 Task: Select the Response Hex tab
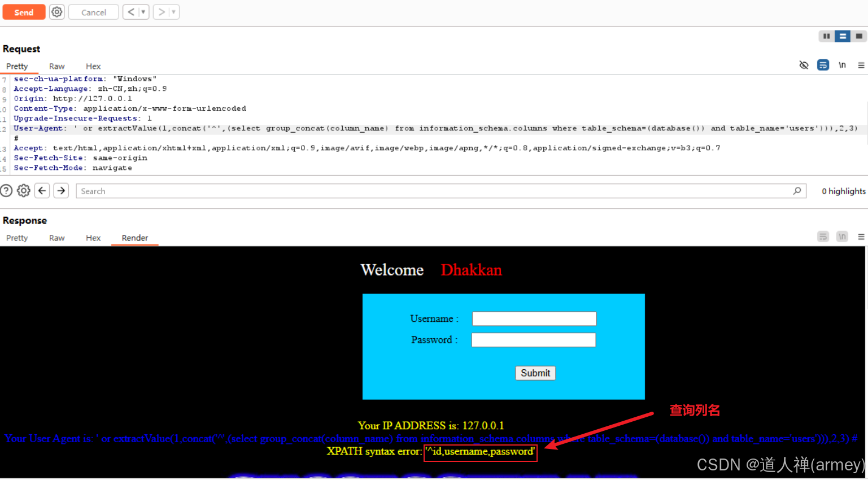[x=93, y=238]
